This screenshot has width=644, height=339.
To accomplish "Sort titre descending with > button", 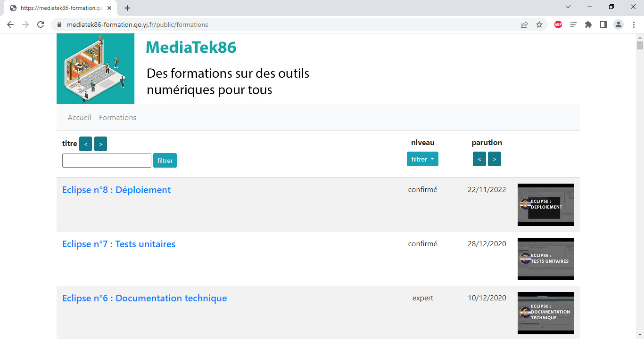I will (x=101, y=144).
